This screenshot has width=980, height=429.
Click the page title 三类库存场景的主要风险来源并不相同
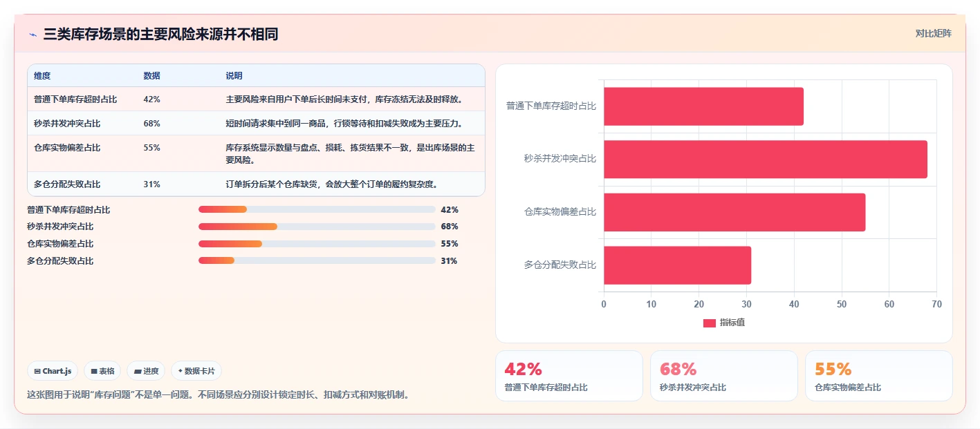click(x=160, y=35)
